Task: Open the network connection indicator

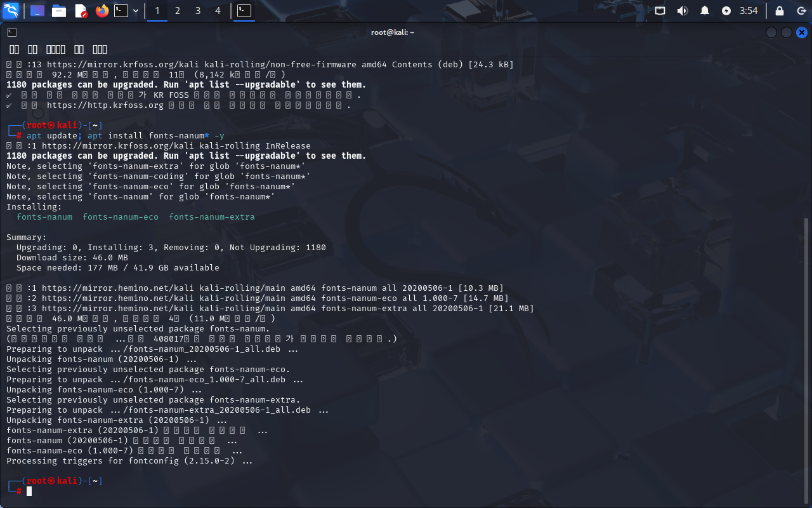Action: pos(660,11)
